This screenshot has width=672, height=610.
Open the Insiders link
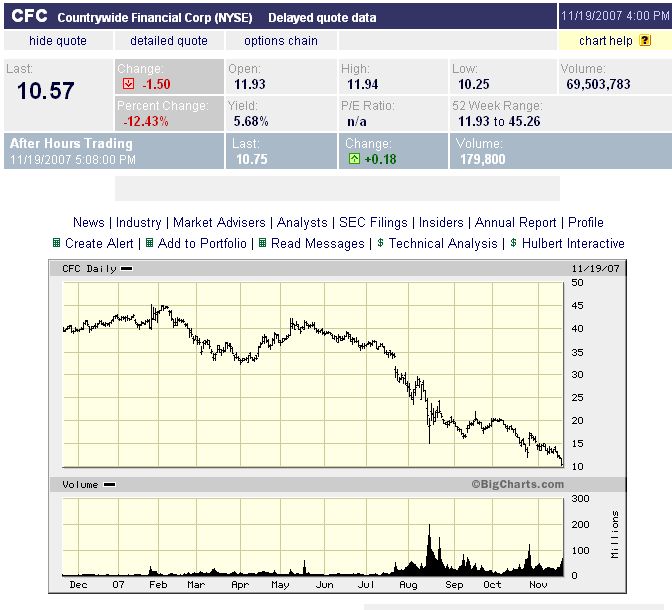tap(441, 222)
